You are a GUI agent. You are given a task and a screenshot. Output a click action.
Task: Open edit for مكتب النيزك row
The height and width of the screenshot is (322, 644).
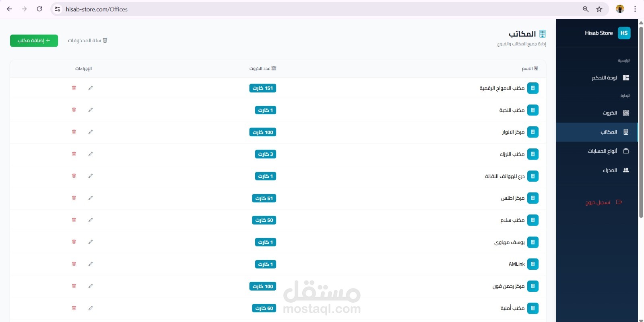91,154
